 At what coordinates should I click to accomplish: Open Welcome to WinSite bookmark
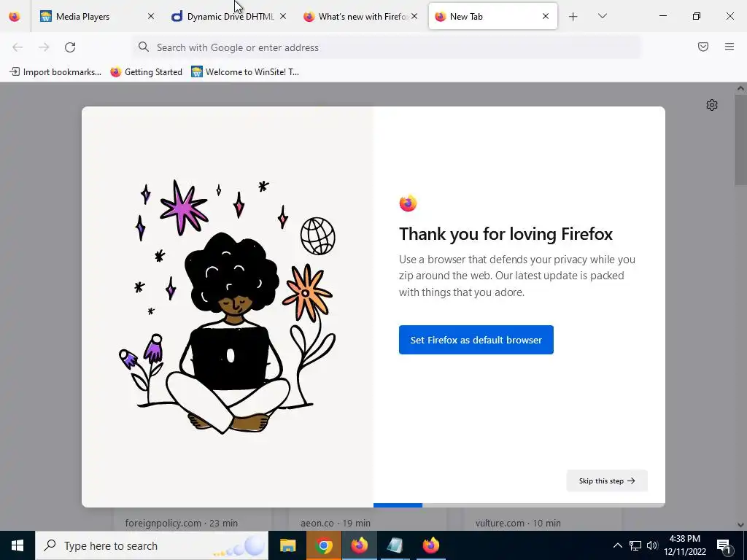[245, 72]
